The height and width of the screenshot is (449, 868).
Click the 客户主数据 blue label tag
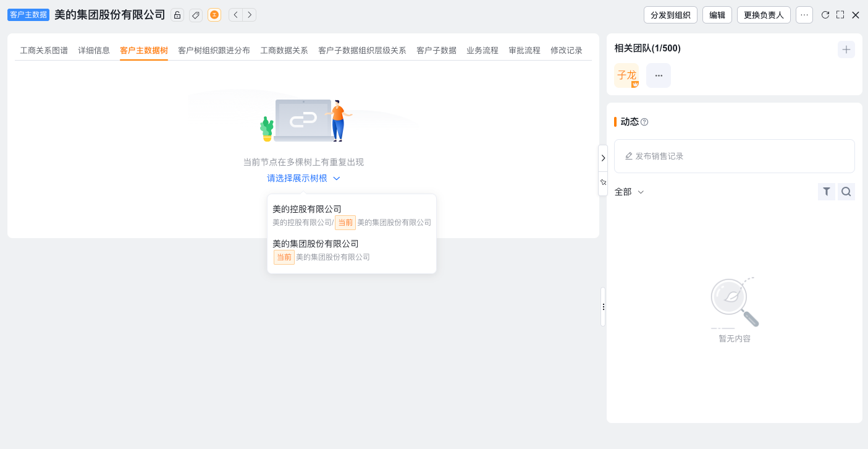pyautogui.click(x=28, y=15)
